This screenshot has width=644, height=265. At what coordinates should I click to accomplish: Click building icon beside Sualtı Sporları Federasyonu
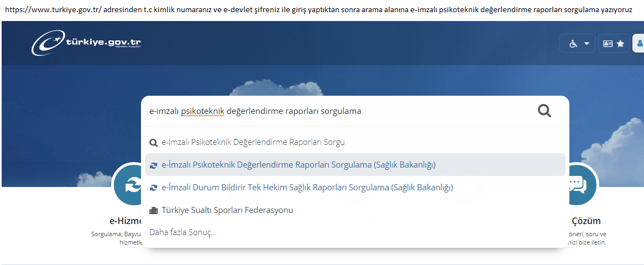pos(154,210)
